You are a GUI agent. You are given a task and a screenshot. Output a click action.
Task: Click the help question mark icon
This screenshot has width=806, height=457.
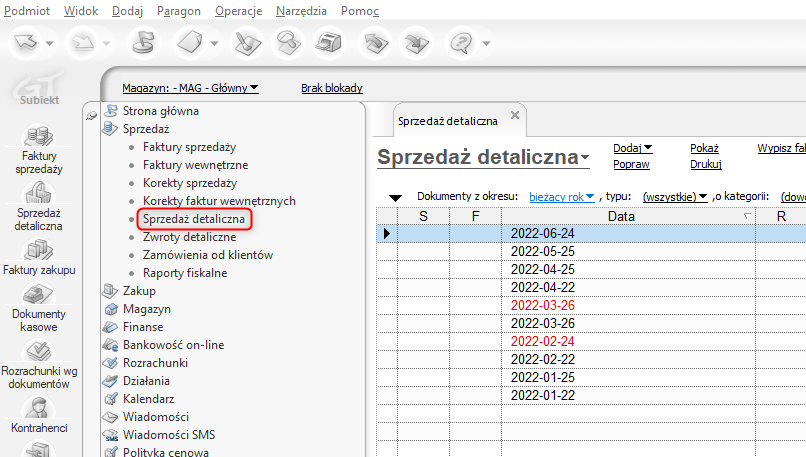(x=461, y=43)
